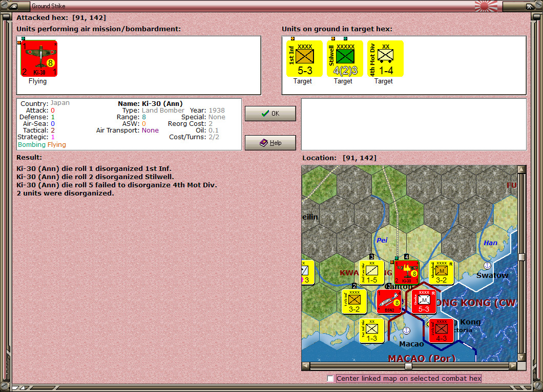The image size is (543, 392).
Task: Click the 'Country: Japan' text
Action: 45,103
